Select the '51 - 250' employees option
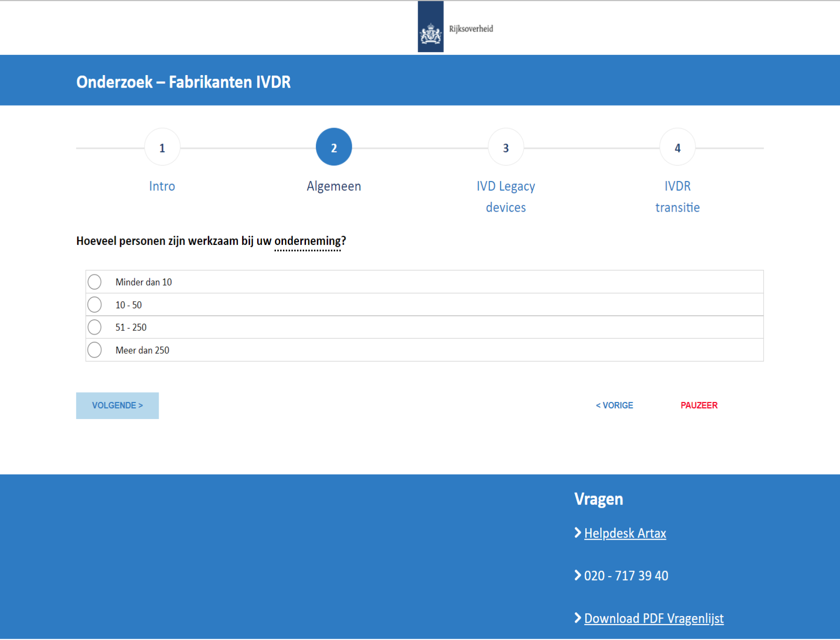Viewport: 840px width, 640px height. tap(95, 327)
